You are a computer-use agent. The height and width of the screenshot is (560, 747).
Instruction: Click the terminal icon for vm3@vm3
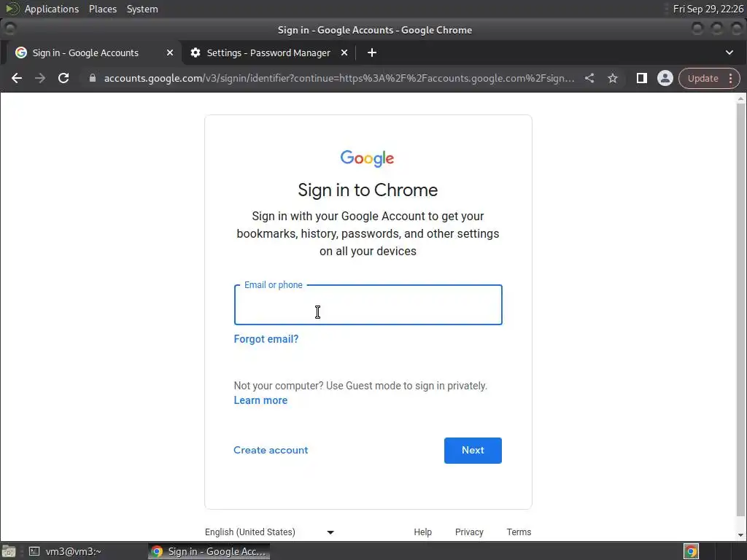(x=34, y=551)
